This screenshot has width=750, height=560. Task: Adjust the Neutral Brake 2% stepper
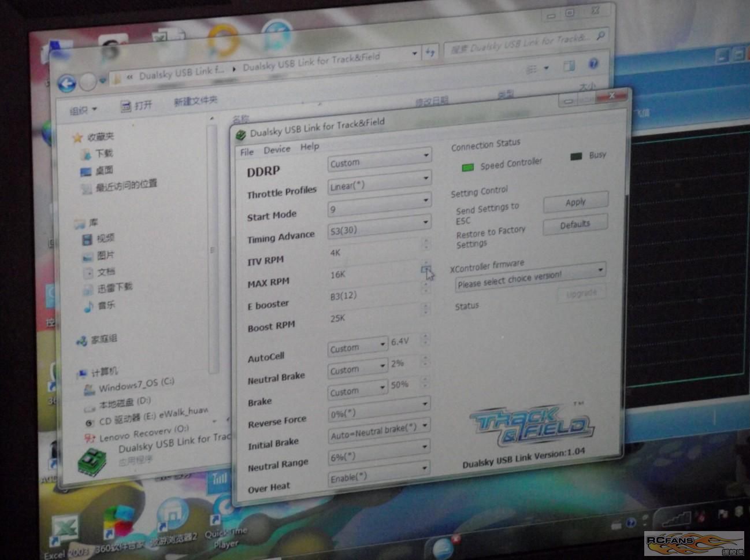click(x=425, y=362)
